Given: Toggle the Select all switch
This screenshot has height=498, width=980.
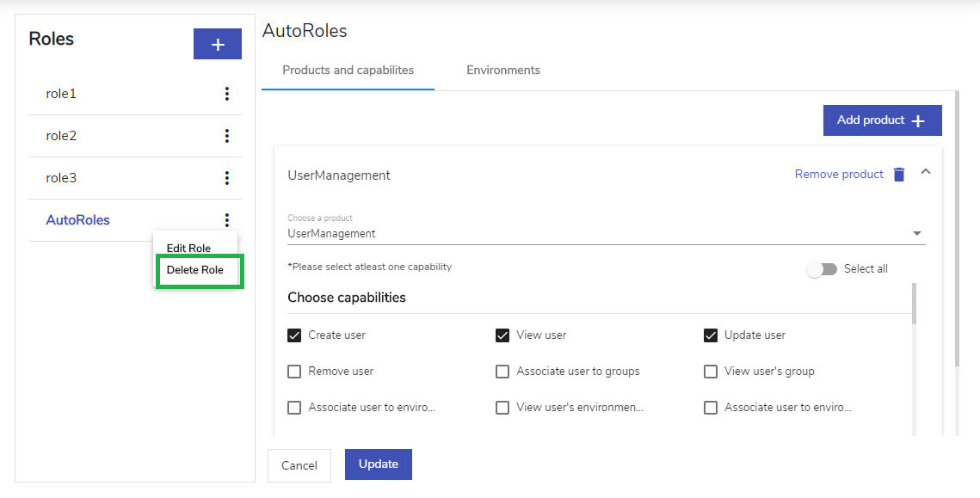Looking at the screenshot, I should (x=821, y=269).
